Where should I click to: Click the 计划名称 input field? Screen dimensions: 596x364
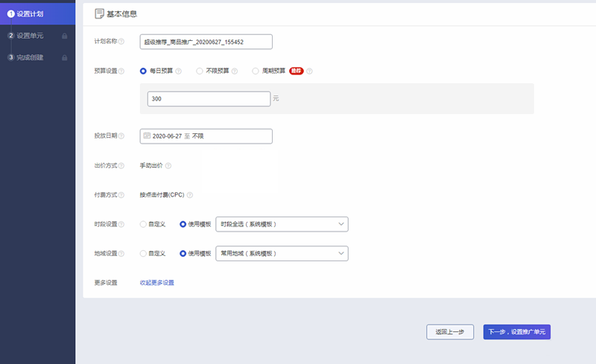[x=206, y=42]
